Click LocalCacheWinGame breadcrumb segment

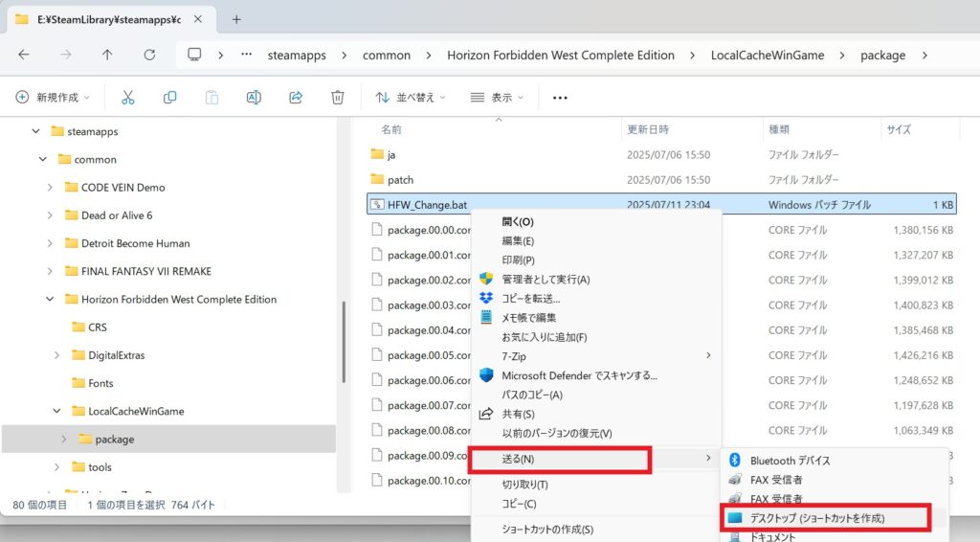pos(768,55)
